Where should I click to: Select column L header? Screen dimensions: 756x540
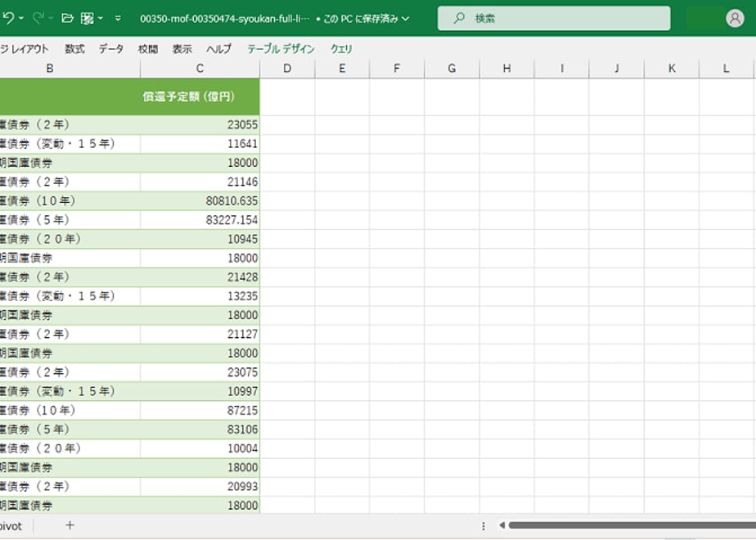(x=727, y=69)
